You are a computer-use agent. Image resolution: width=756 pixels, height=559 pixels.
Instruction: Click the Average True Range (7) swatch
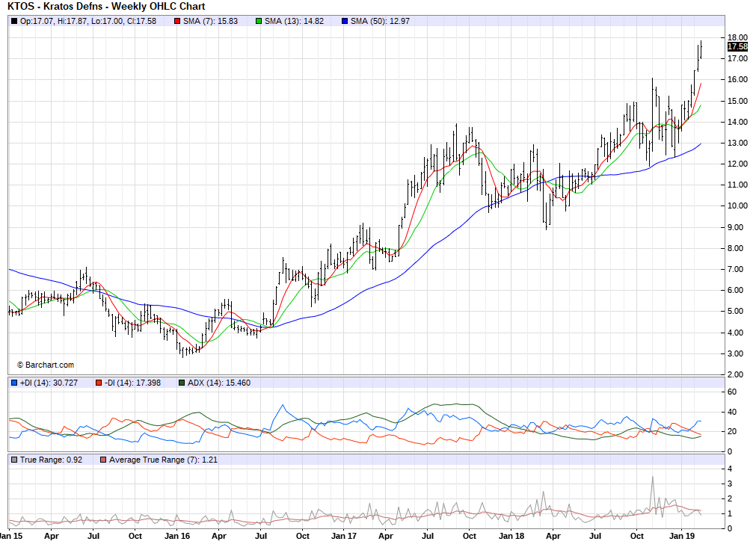[103, 460]
